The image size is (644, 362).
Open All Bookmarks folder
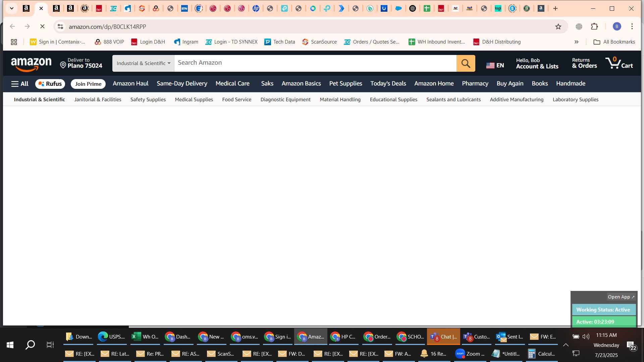(614, 42)
